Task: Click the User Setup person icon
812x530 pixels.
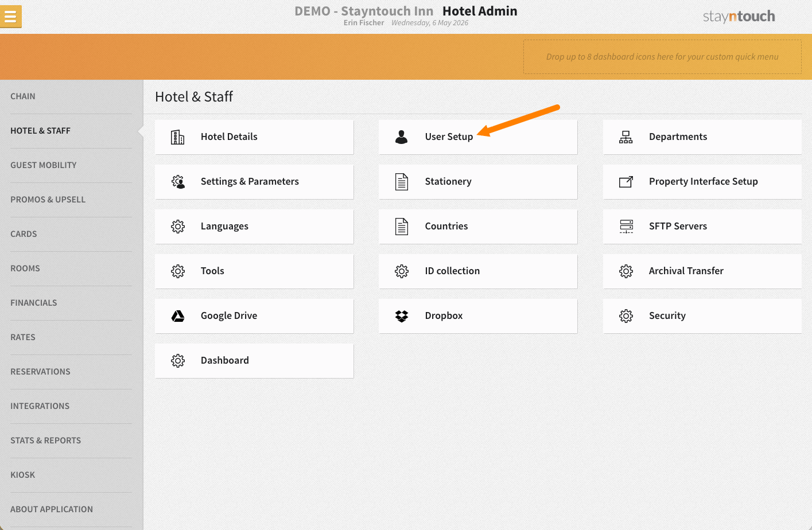Action: [x=402, y=137]
